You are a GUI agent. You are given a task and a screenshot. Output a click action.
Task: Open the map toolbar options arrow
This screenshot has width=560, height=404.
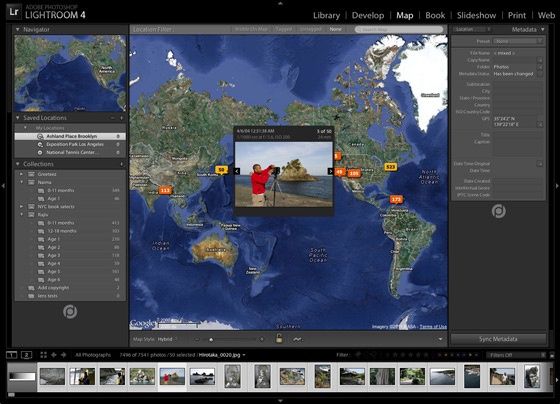(440, 339)
